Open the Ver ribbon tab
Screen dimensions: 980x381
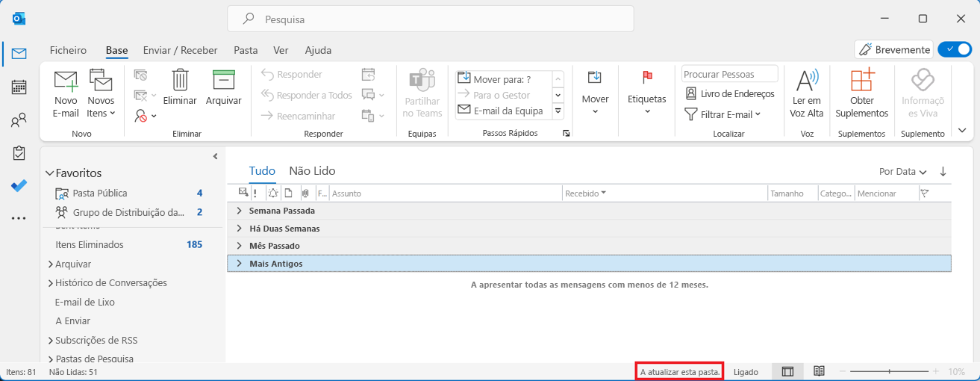281,50
